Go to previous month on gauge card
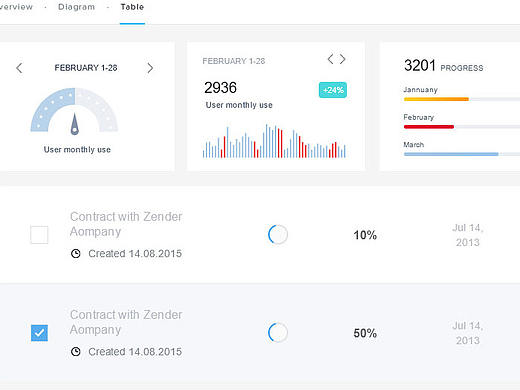This screenshot has width=520, height=390. pyautogui.click(x=19, y=68)
